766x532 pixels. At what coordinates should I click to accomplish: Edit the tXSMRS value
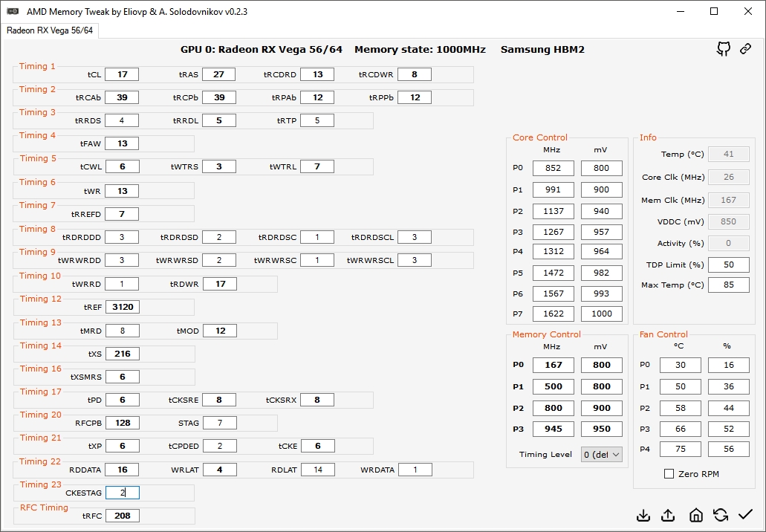[x=122, y=377]
